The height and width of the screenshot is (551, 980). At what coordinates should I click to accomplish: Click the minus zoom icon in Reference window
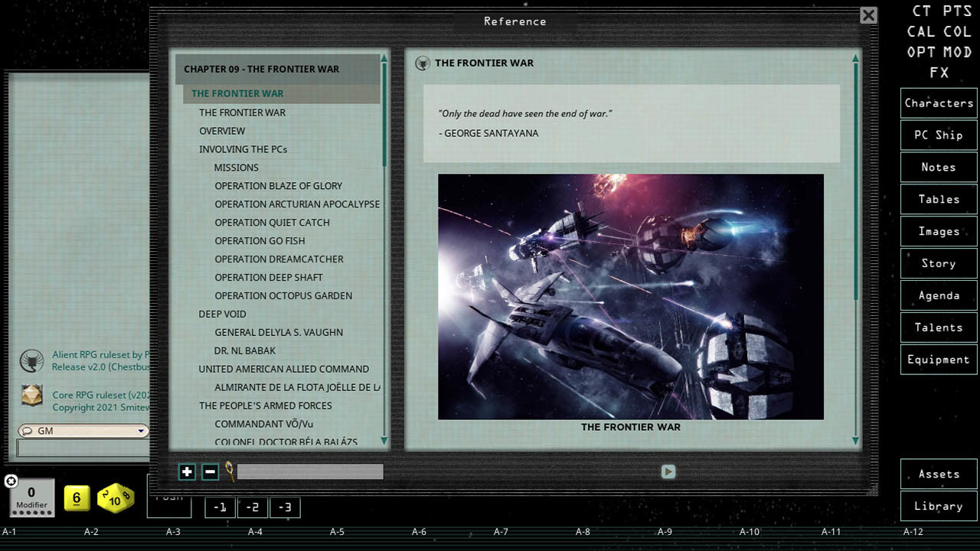pyautogui.click(x=209, y=471)
